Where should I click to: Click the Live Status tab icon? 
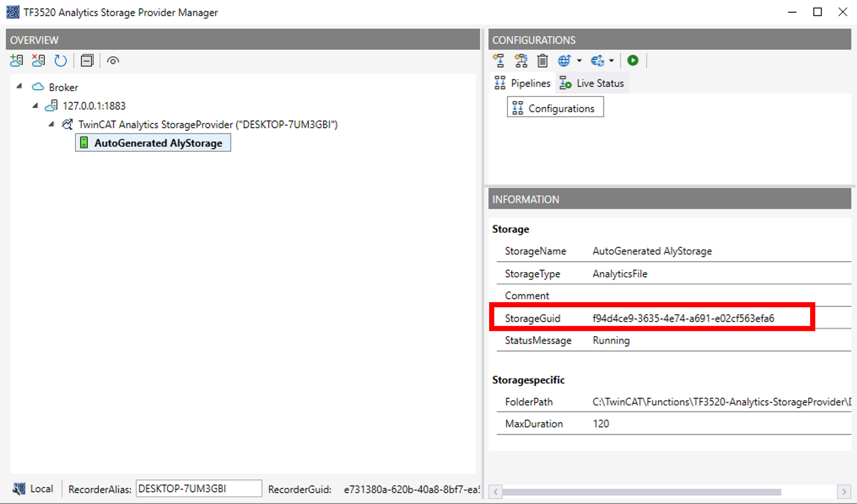[565, 83]
